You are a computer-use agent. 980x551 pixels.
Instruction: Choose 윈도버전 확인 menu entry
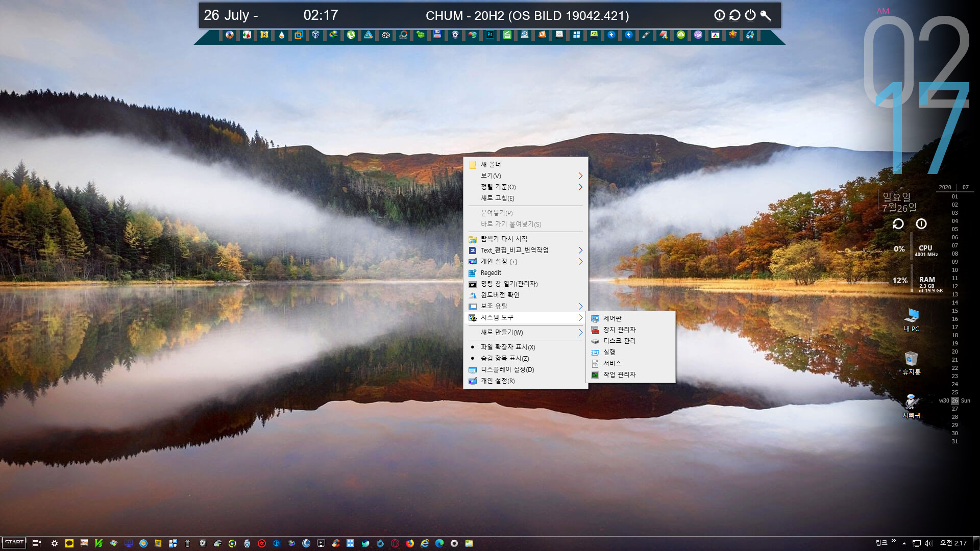click(x=525, y=295)
